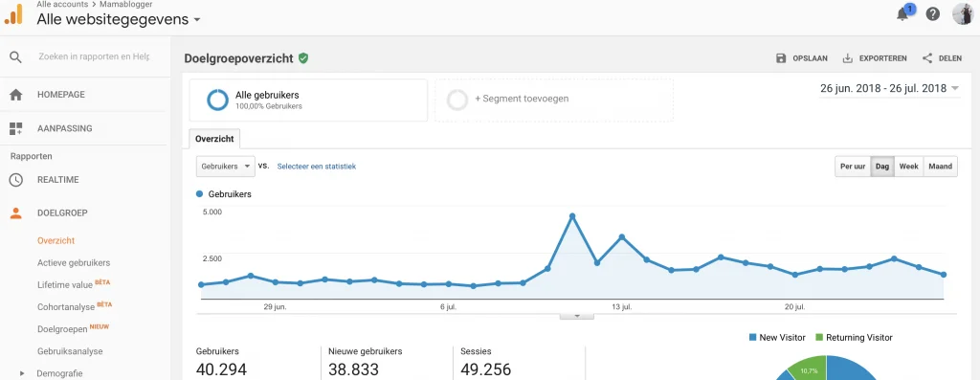
Task: Switch chart to Maand view
Action: 940,167
